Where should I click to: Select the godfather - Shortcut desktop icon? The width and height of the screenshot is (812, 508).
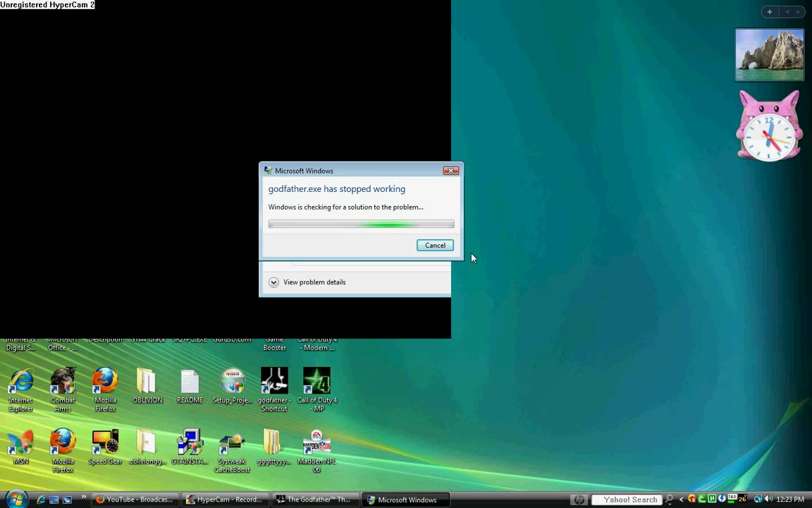click(274, 389)
